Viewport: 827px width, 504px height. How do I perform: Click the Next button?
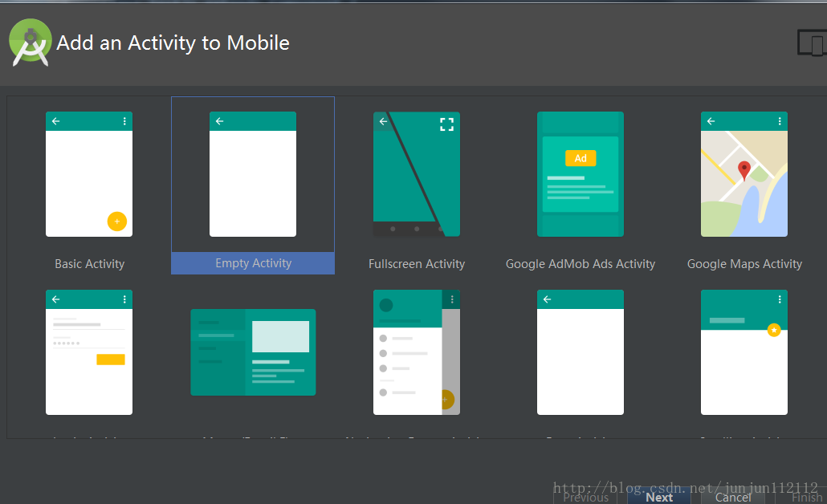click(659, 497)
